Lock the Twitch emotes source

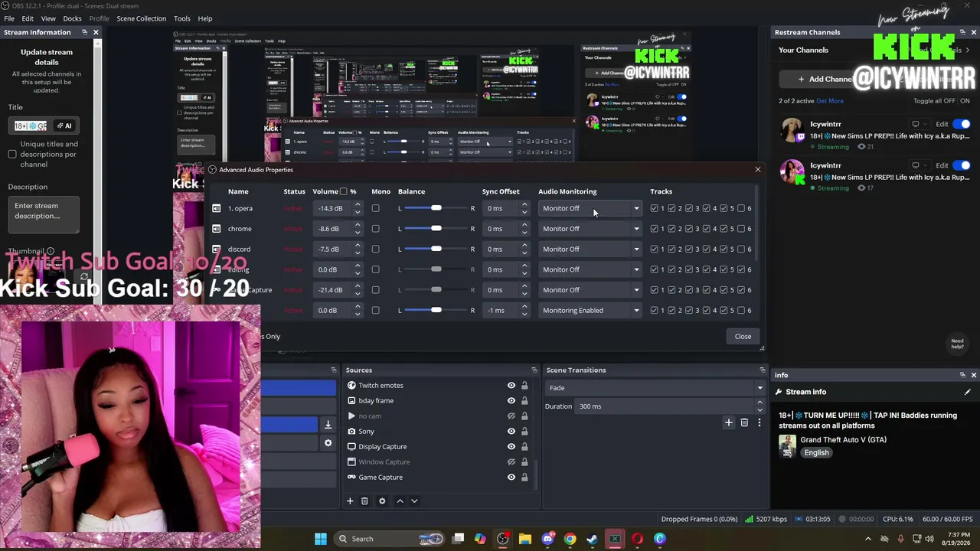524,385
